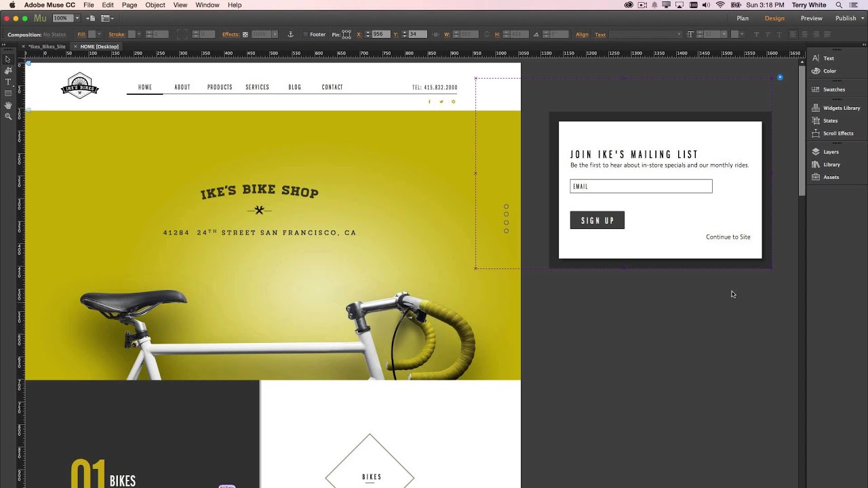The image size is (868, 488).
Task: Open the Object menu
Action: coord(155,5)
